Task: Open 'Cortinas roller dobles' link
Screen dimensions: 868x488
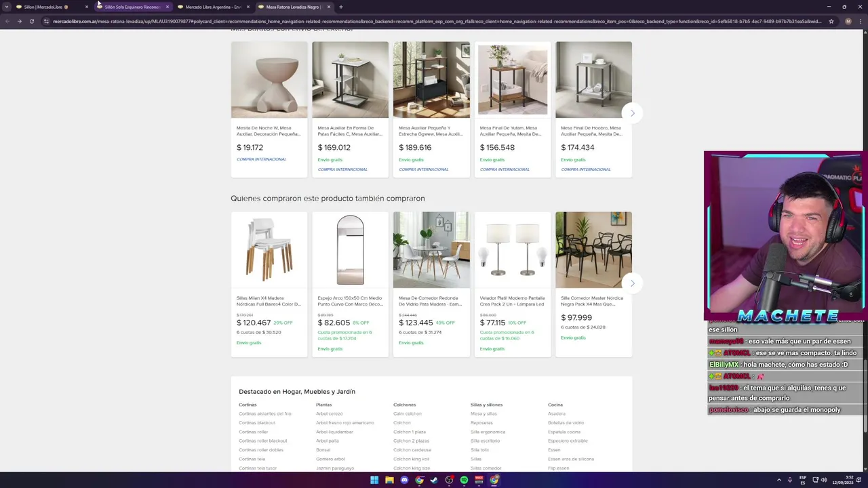Action: [261, 450]
